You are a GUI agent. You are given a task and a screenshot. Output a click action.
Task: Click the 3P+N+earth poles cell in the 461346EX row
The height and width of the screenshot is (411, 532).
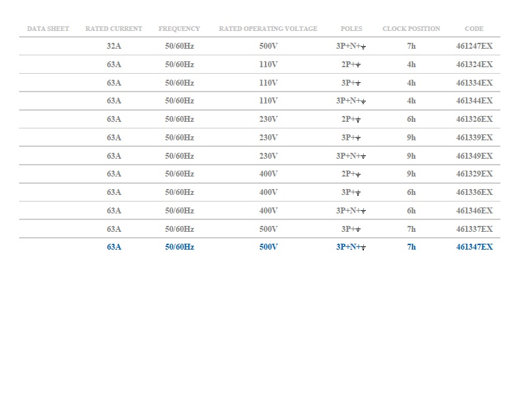pos(351,211)
